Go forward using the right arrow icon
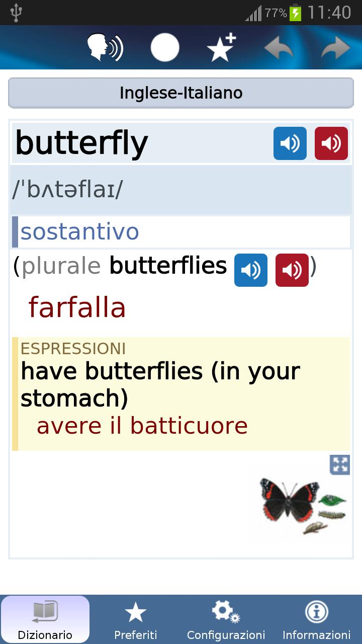 [335, 49]
